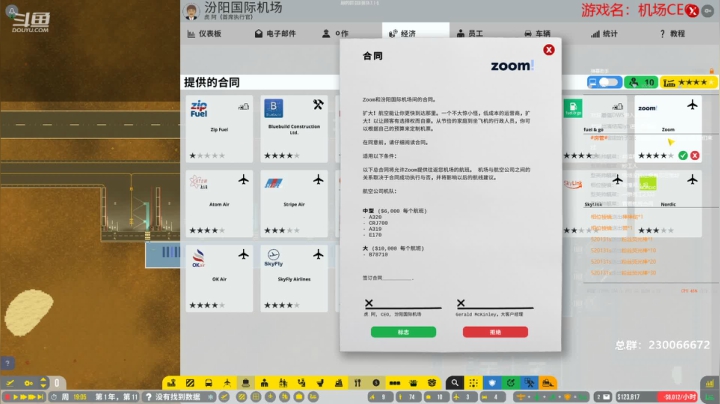Click the green passenger count 10 badge

coord(641,82)
